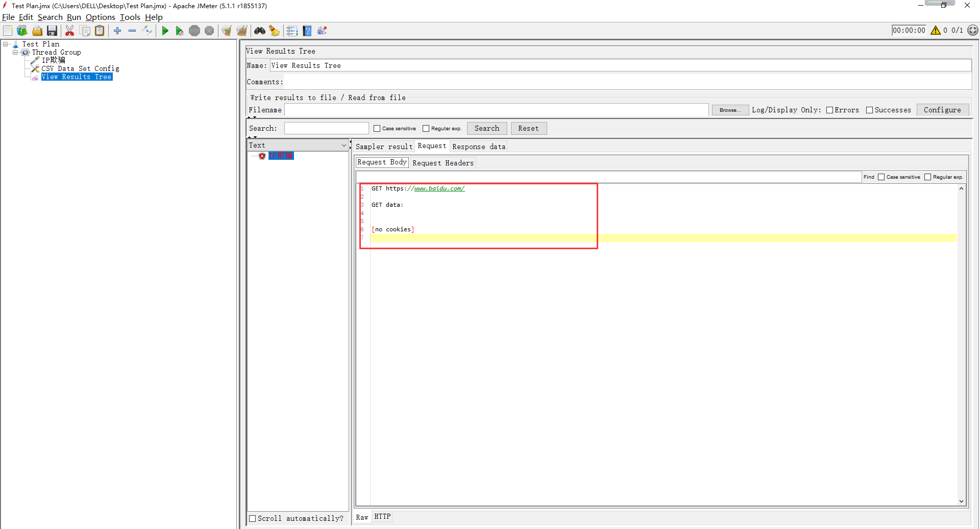Open the File menu

coord(8,17)
